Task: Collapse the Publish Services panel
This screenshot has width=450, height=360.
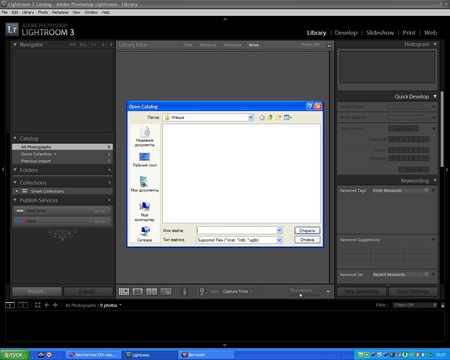Action: (15, 200)
